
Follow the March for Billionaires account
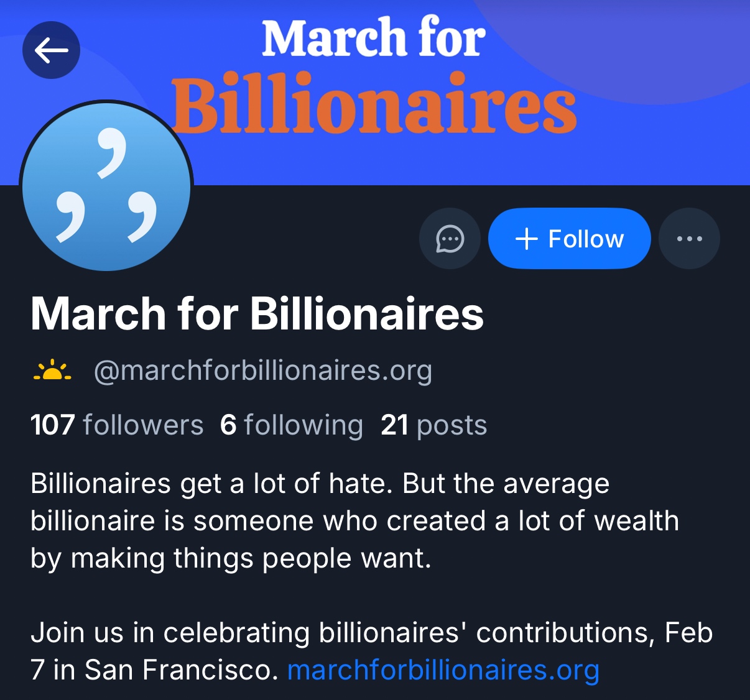click(570, 239)
